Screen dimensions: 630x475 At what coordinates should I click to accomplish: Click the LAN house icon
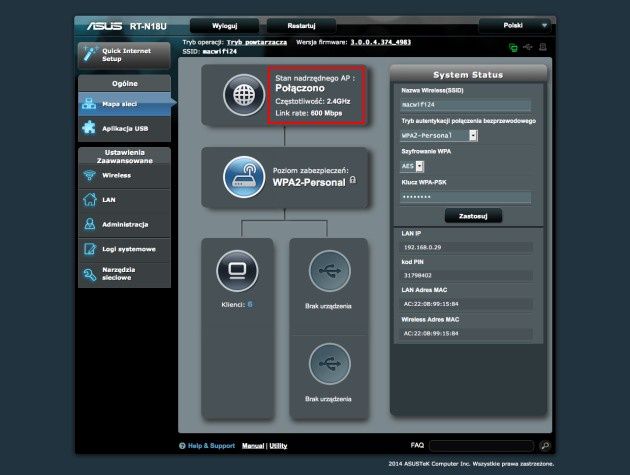pos(90,200)
